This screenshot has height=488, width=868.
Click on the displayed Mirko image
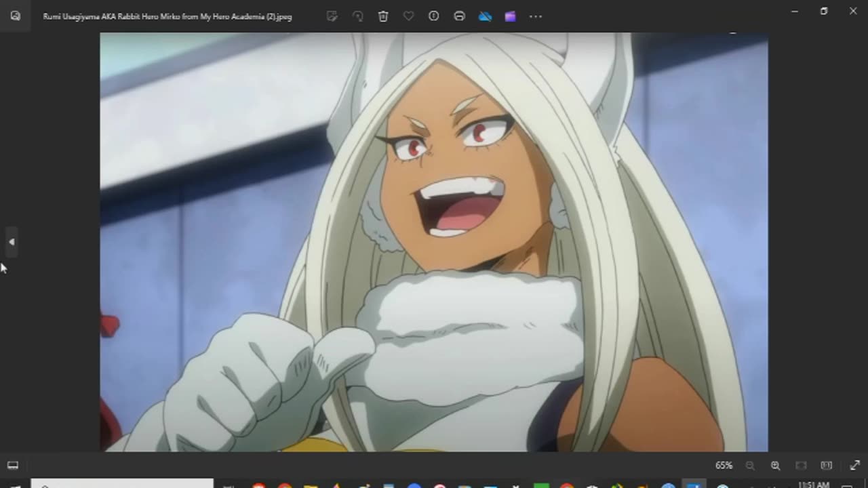434,242
